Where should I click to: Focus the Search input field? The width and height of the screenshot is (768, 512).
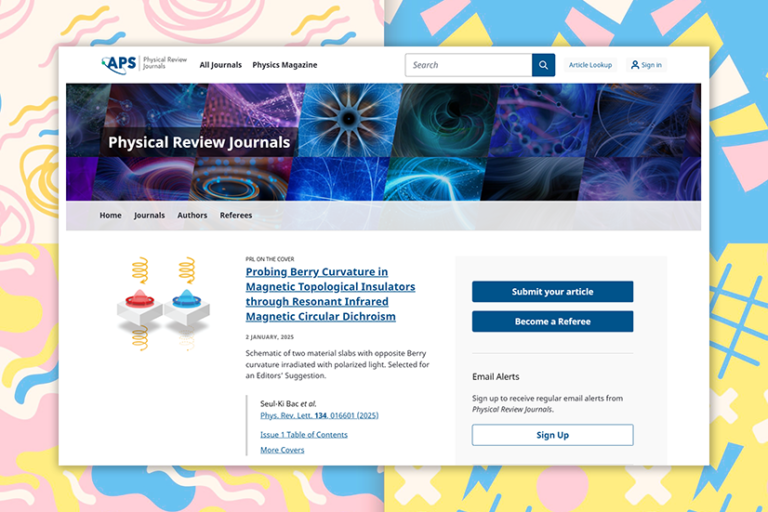coord(468,65)
